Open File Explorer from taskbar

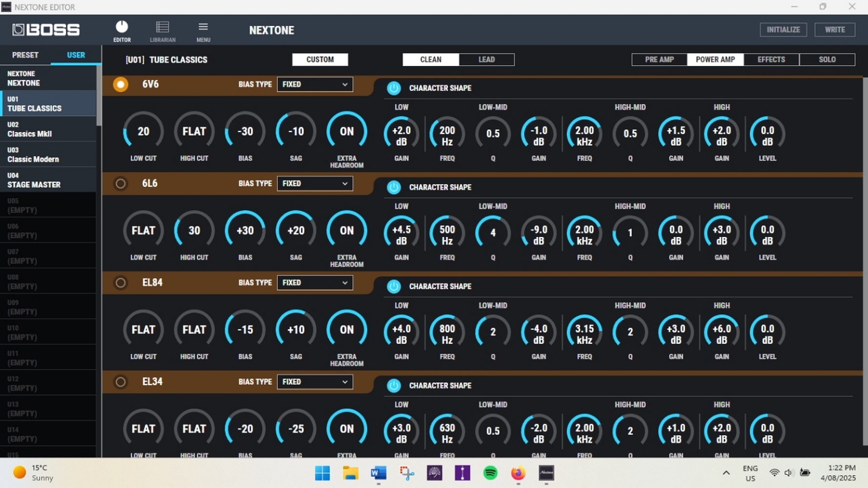350,473
